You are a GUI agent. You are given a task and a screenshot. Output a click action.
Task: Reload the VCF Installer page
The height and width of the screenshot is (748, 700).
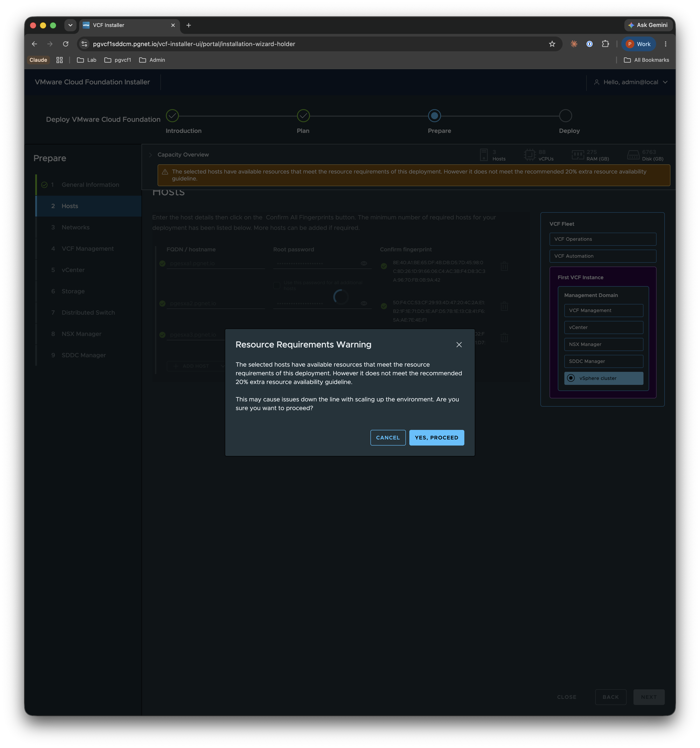click(66, 44)
